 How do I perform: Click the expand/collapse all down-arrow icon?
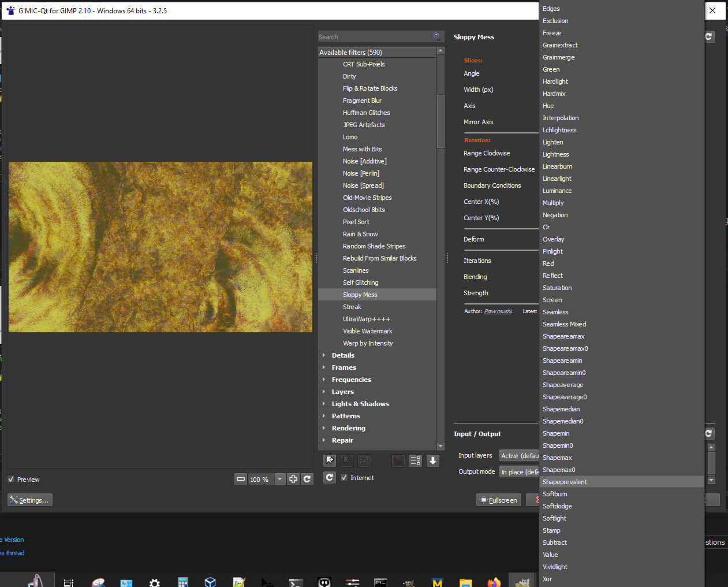[x=433, y=460]
